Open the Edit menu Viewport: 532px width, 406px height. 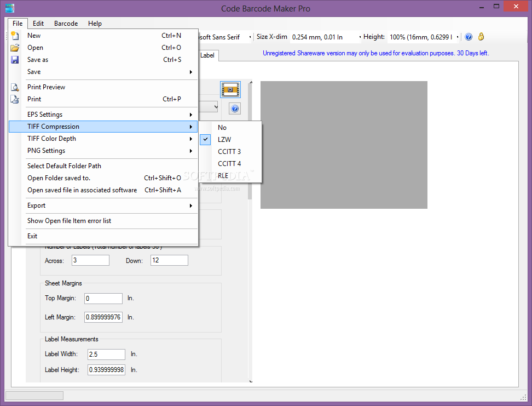click(38, 24)
